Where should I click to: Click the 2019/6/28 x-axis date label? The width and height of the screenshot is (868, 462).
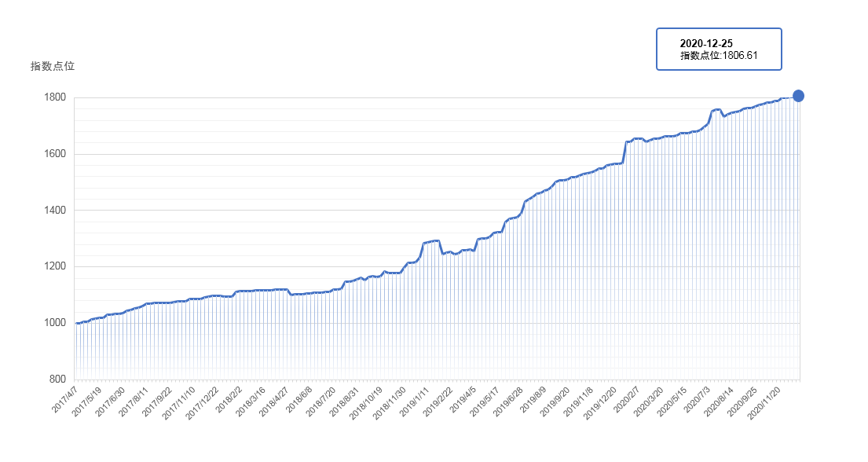507,401
